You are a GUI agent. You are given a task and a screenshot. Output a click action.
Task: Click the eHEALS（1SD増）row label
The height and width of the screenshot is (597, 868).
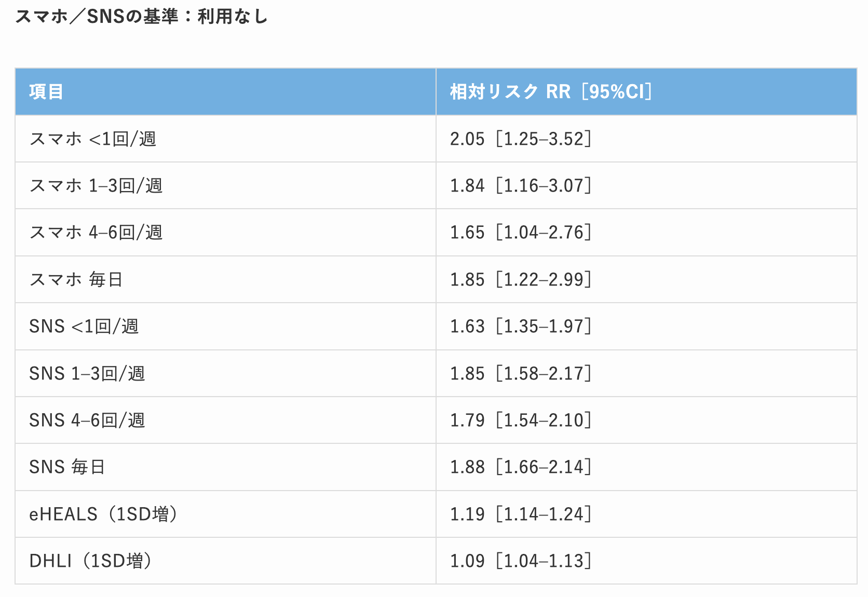click(103, 514)
